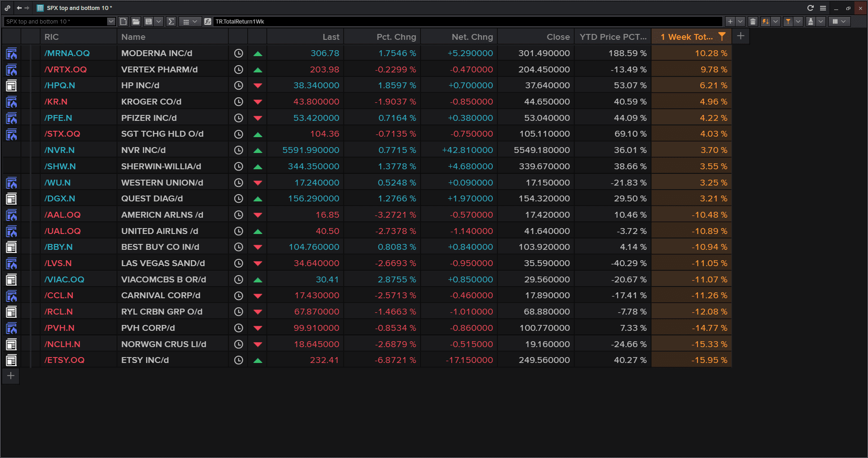This screenshot has width=868, height=458.
Task: Select the SHERWIN-WILLIA/d name cell
Action: (x=173, y=167)
